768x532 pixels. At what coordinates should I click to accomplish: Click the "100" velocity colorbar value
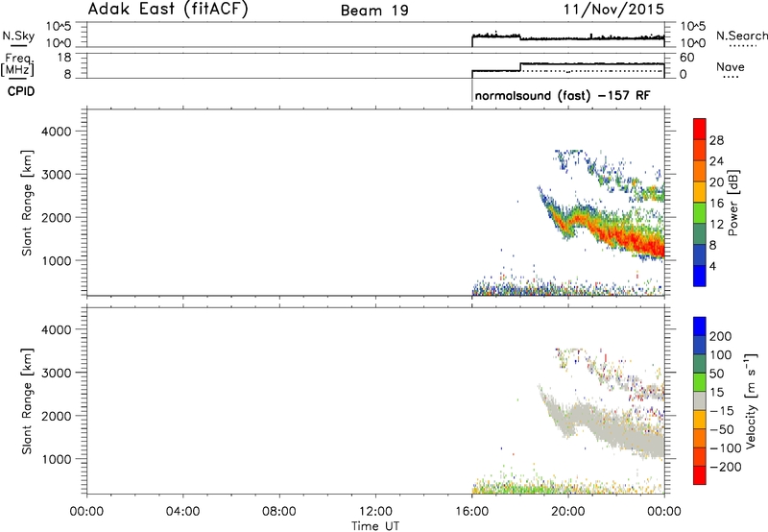[721, 354]
